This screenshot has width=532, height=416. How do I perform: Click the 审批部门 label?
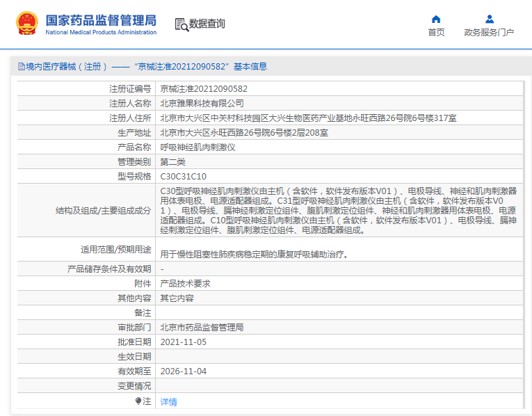pyautogui.click(x=134, y=328)
